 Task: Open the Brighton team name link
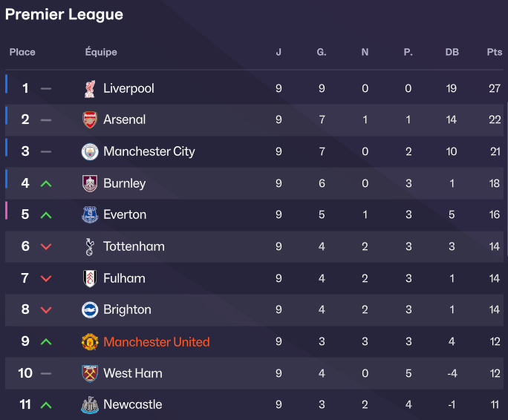click(x=127, y=309)
